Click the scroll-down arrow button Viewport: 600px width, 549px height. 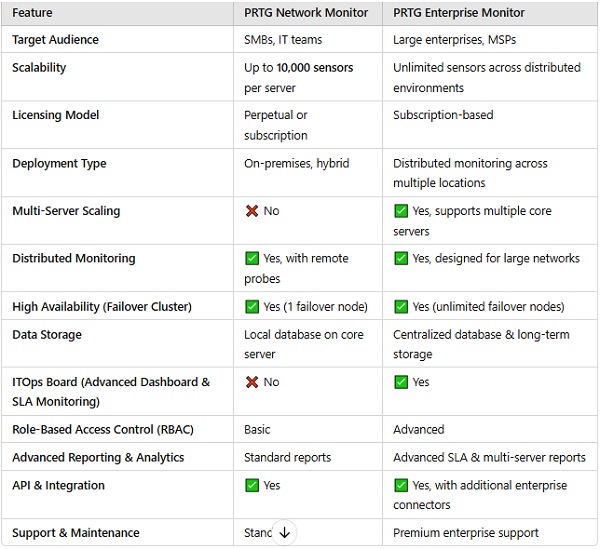[284, 532]
